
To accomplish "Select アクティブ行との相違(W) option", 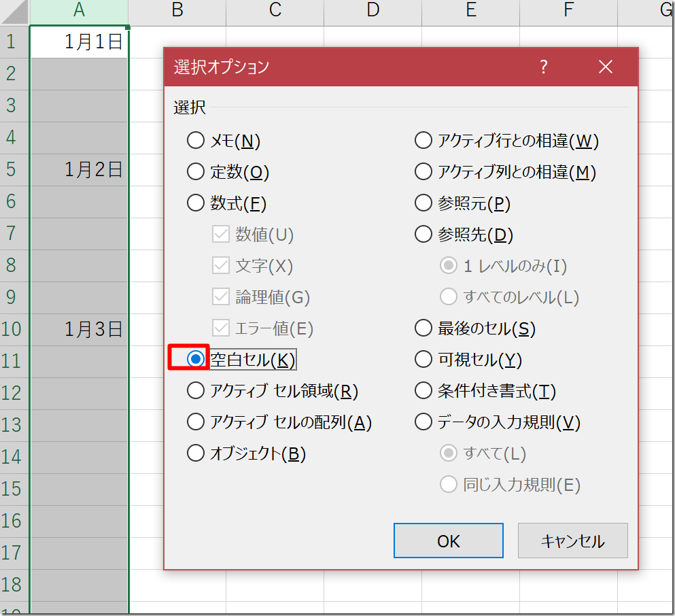I will 423,141.
